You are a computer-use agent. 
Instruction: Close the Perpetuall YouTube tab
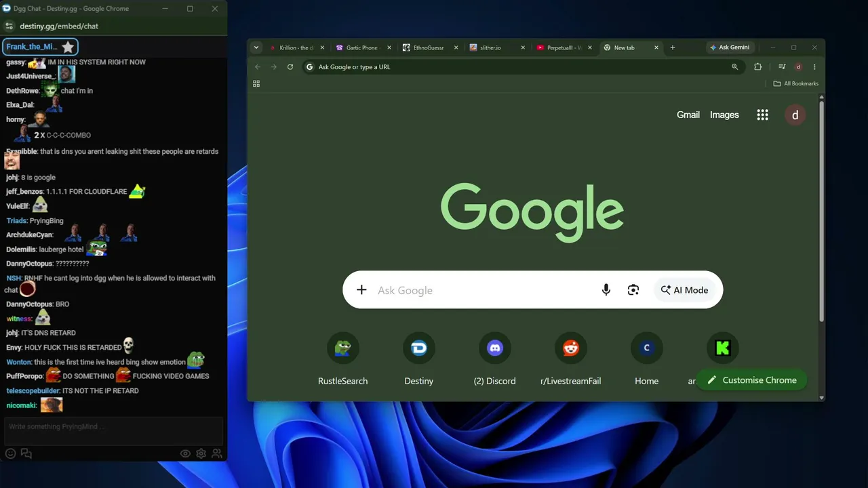tap(589, 47)
